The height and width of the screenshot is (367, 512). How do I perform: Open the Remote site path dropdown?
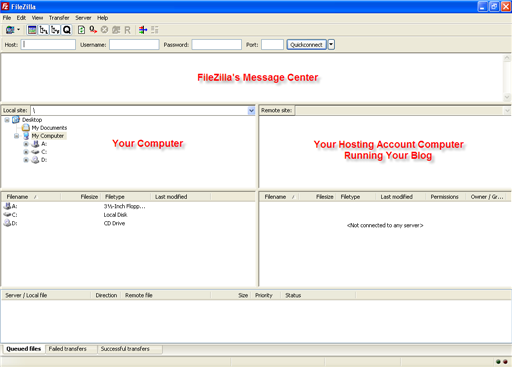pyautogui.click(x=507, y=110)
